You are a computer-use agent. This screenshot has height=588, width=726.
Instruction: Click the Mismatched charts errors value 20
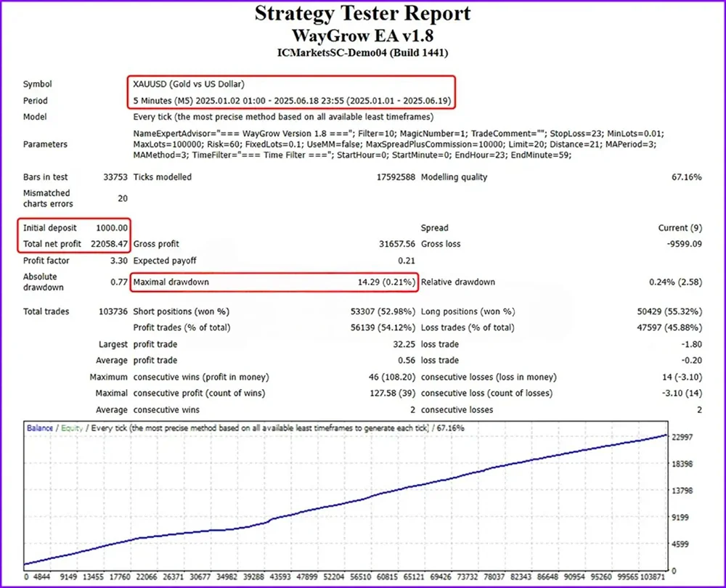click(122, 198)
